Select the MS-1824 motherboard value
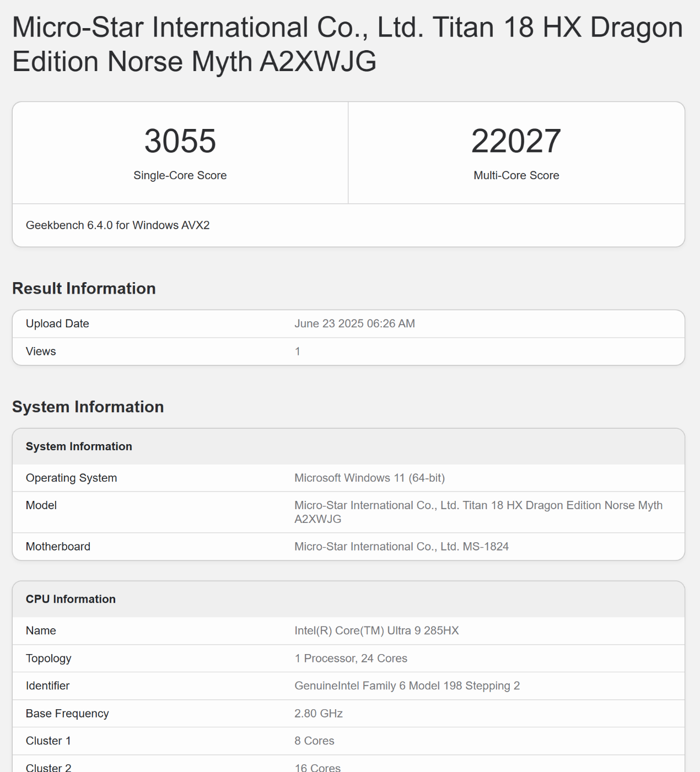Screen dimensions: 700x772 click(401, 547)
